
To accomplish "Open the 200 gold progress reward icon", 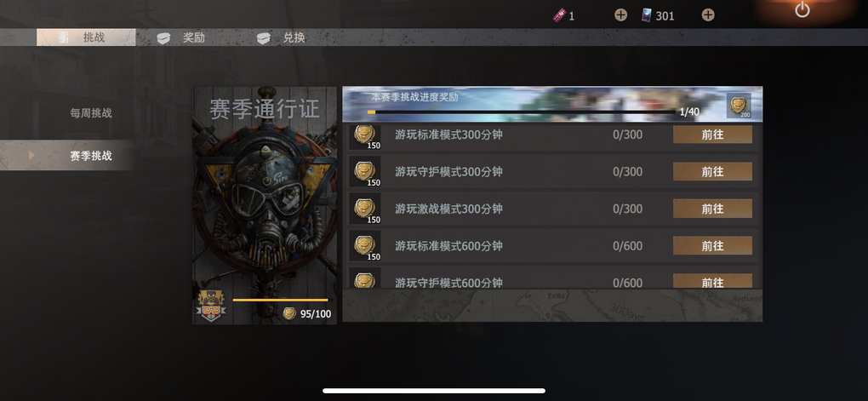I will [739, 106].
